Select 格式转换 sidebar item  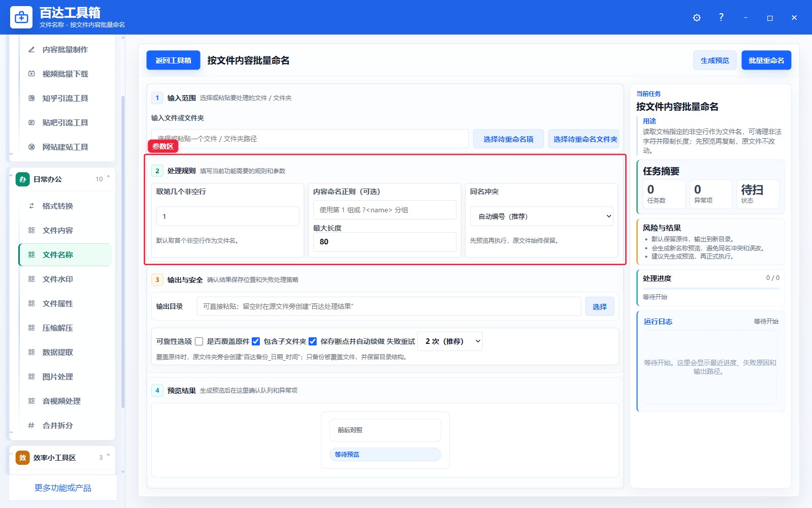point(65,206)
